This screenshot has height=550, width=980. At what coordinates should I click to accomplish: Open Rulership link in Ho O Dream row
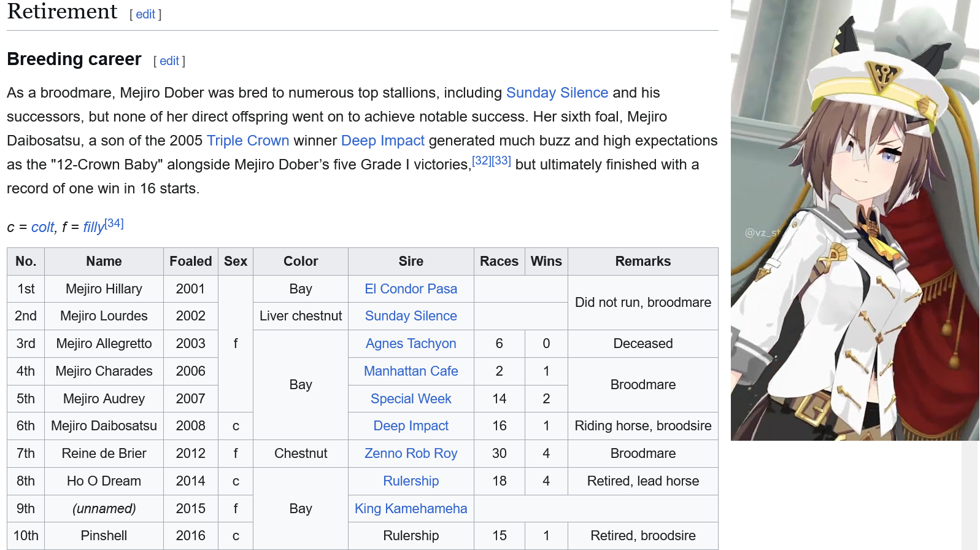click(411, 481)
